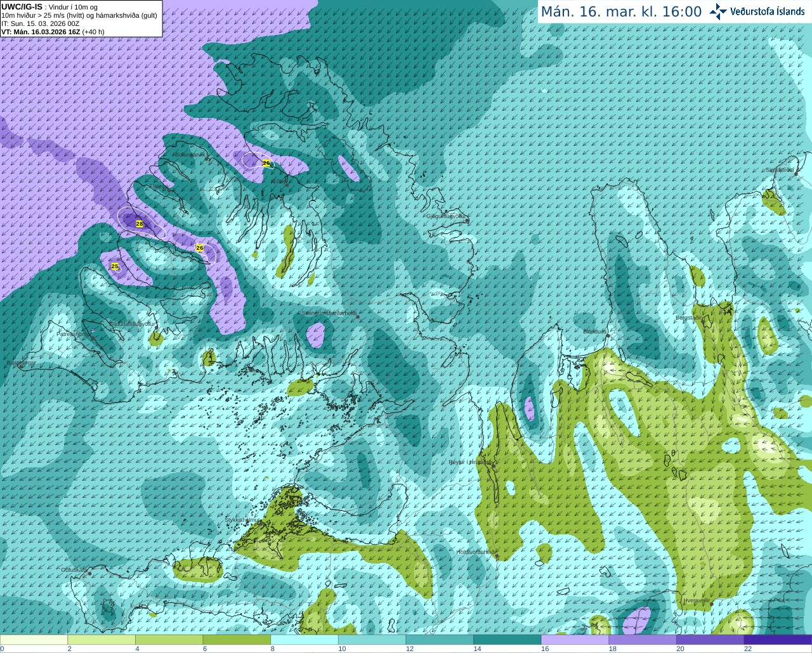Select the 16–18 m/s light purple legend swatch
812x653 pixels.
pyautogui.click(x=575, y=640)
